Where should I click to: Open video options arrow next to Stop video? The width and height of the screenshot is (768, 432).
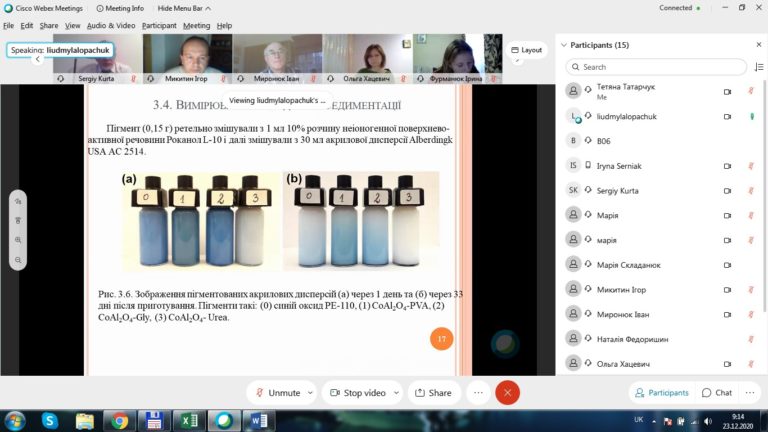(396, 393)
